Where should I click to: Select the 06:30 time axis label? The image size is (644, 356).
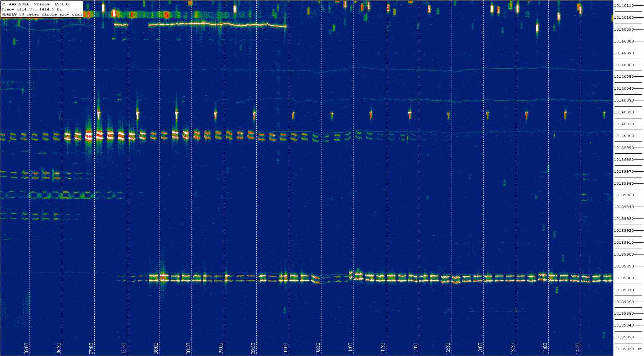pos(59,348)
